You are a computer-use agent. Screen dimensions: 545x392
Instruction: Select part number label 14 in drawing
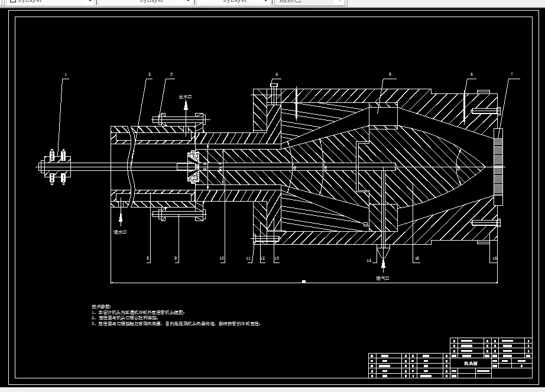(369, 260)
